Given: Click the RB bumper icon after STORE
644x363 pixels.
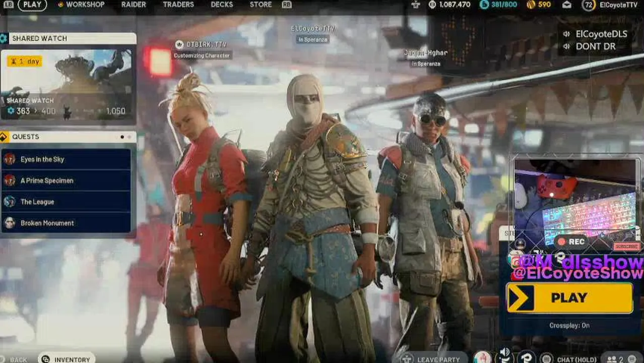Looking at the screenshot, I should [287, 5].
